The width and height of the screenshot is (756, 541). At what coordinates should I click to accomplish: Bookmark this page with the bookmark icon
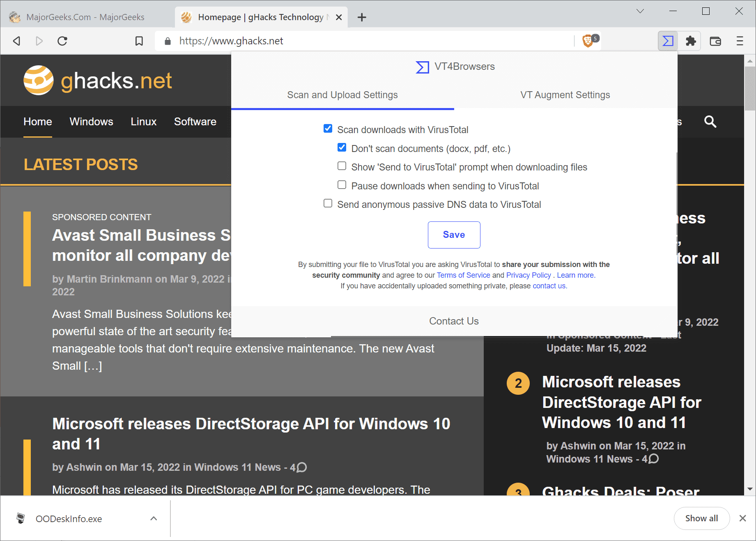coord(139,41)
